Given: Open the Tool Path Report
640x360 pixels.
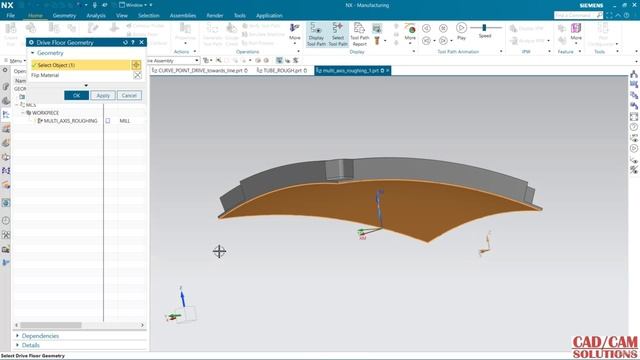Looking at the screenshot, I should (359, 34).
